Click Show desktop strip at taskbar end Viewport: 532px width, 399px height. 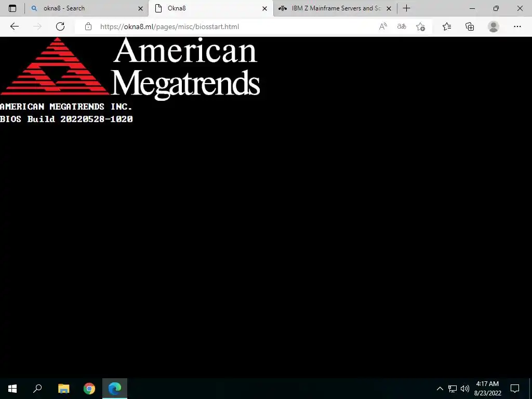(x=530, y=389)
